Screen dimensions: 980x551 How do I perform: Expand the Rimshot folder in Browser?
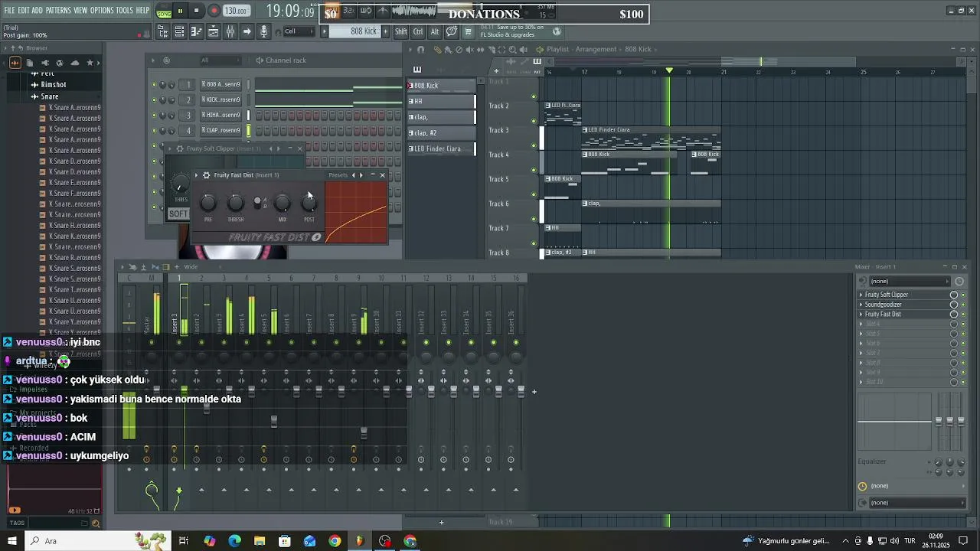tap(54, 85)
